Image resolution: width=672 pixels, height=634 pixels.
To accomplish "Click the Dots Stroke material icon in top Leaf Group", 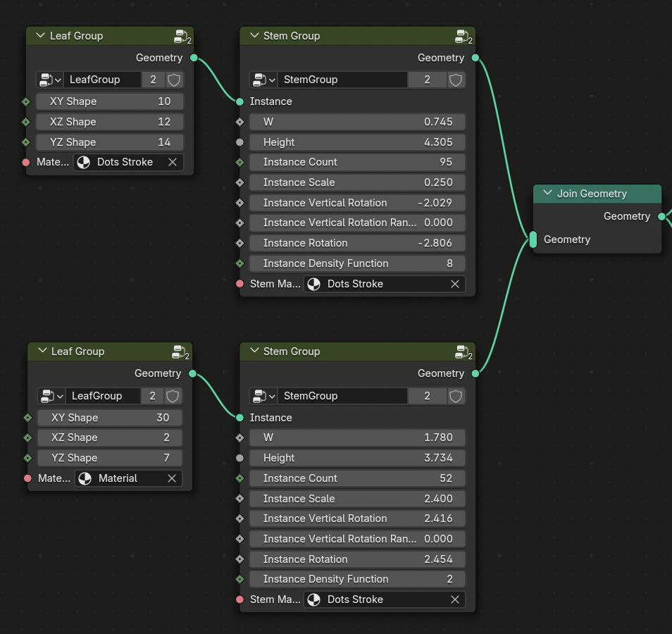I will pyautogui.click(x=82, y=162).
